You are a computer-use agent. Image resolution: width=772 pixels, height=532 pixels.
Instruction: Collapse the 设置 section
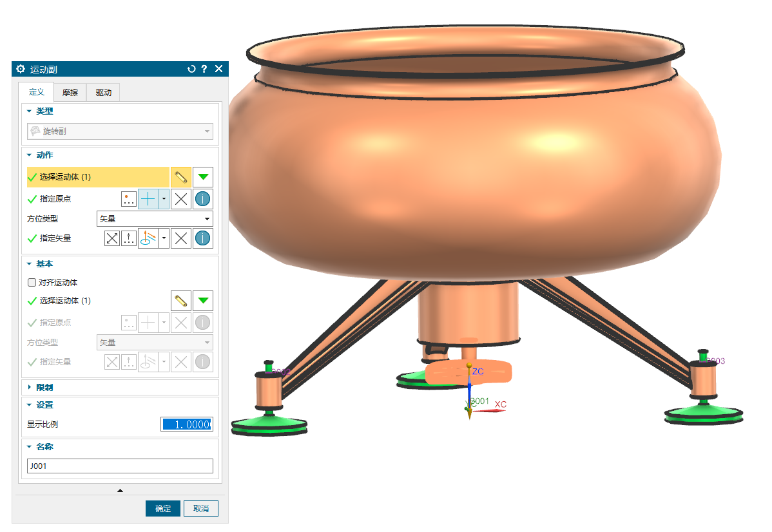[45, 405]
